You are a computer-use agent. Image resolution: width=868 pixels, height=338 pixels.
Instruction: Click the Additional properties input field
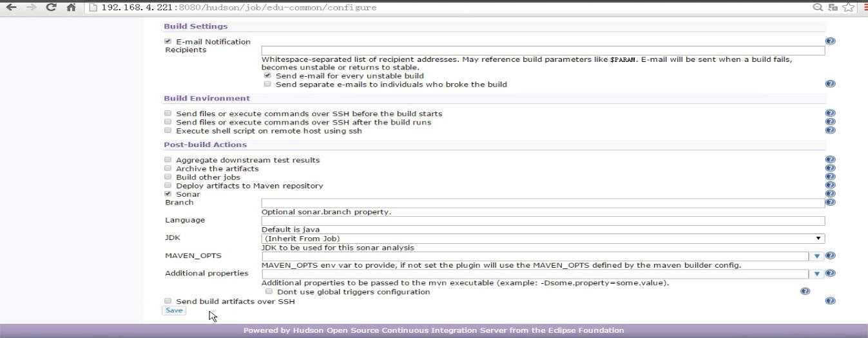(x=535, y=273)
